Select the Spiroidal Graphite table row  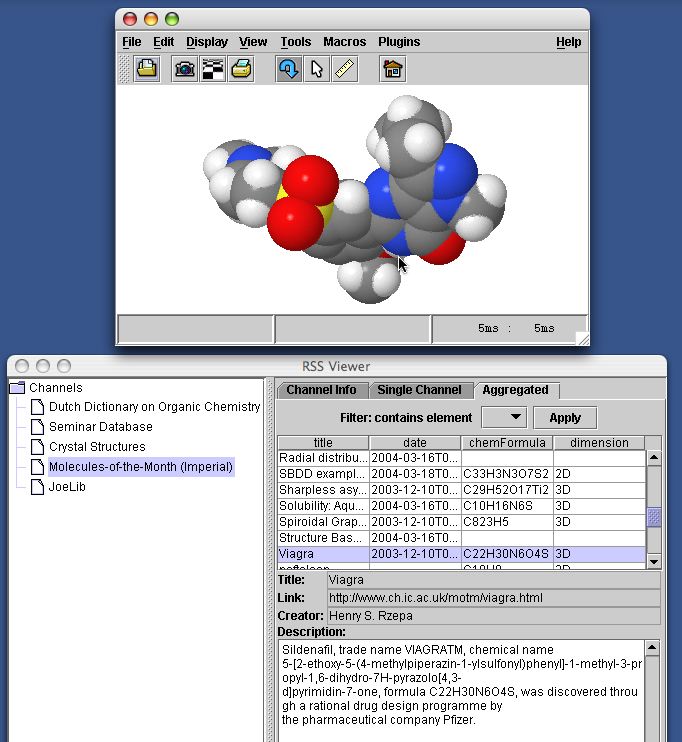pyautogui.click(x=323, y=522)
